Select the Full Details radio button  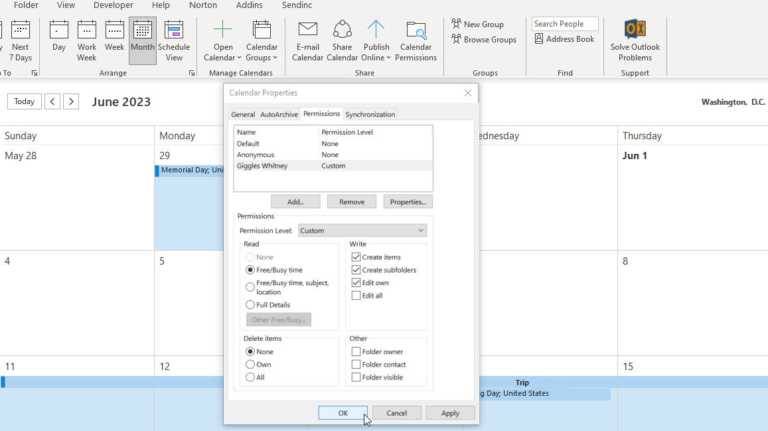[250, 304]
